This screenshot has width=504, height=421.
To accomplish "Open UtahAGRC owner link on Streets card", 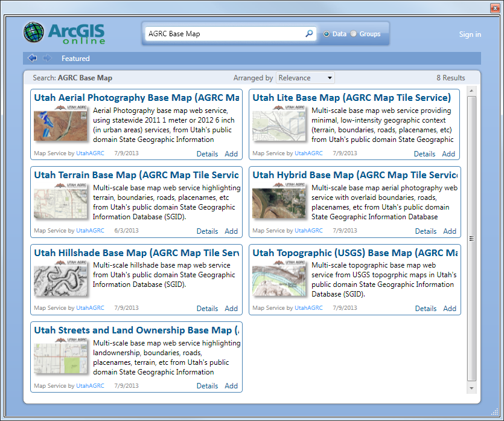I will pos(91,385).
